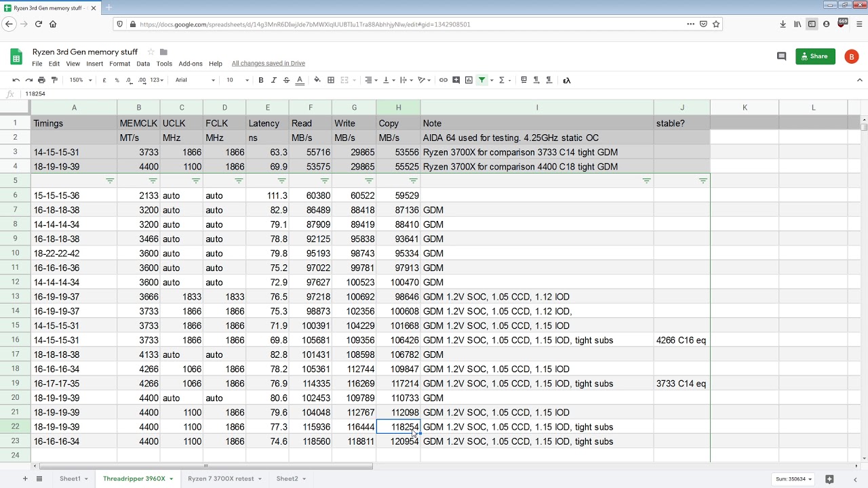
Task: Toggle bold formatting
Action: tap(260, 80)
